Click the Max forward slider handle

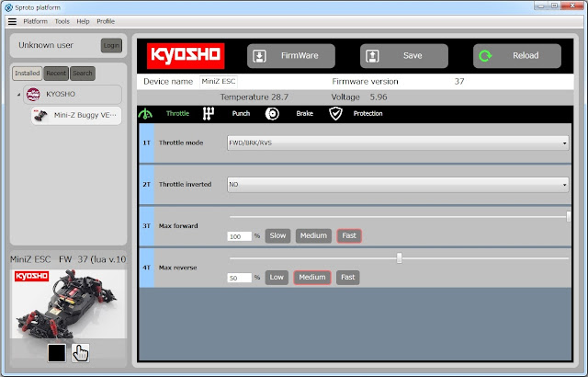coord(569,216)
